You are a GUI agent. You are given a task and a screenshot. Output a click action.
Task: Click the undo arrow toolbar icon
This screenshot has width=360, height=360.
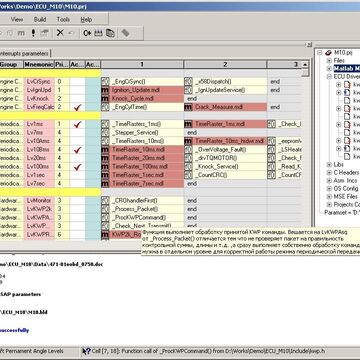click(71, 33)
